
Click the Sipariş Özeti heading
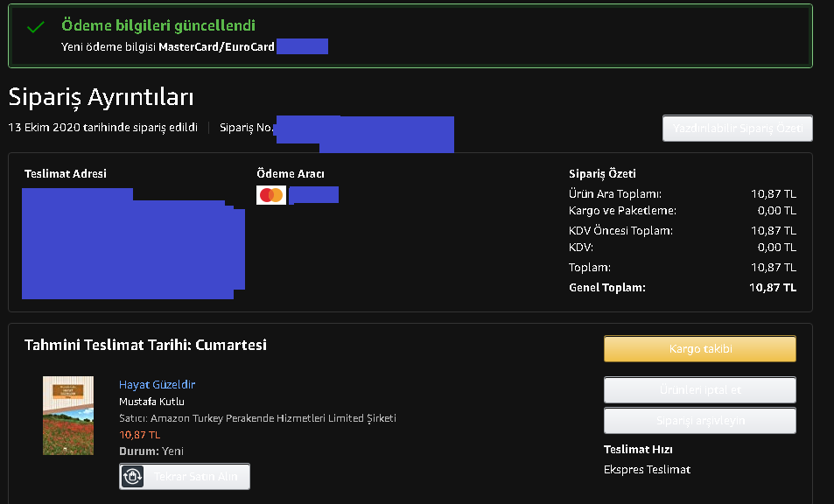click(x=602, y=174)
